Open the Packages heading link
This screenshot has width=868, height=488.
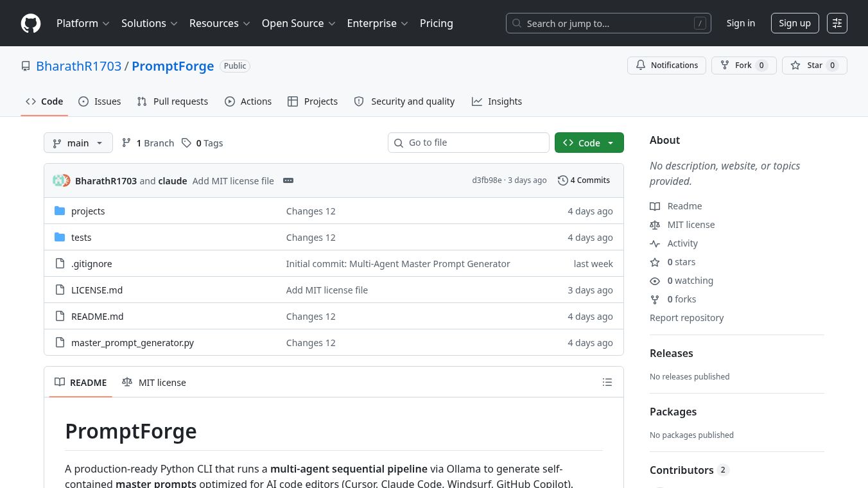(x=673, y=412)
